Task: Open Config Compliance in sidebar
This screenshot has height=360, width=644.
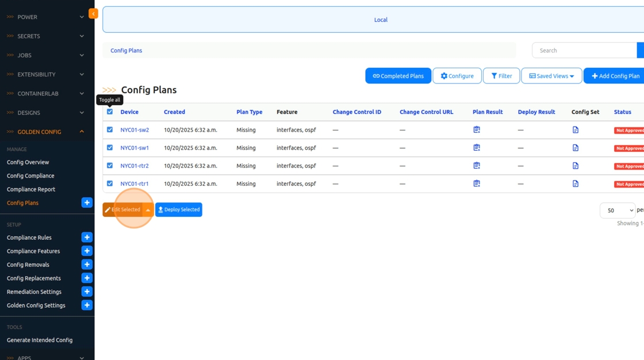Action: click(x=30, y=176)
